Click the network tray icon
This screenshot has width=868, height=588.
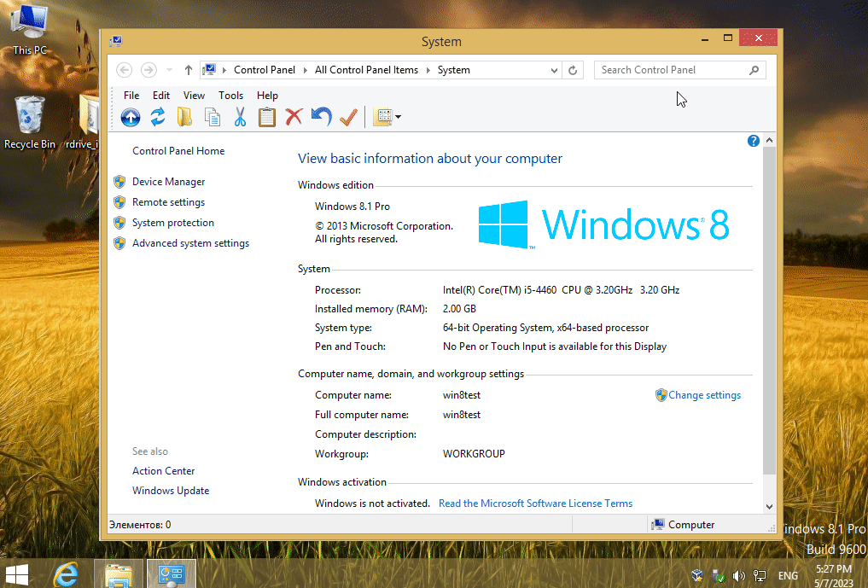click(x=760, y=576)
